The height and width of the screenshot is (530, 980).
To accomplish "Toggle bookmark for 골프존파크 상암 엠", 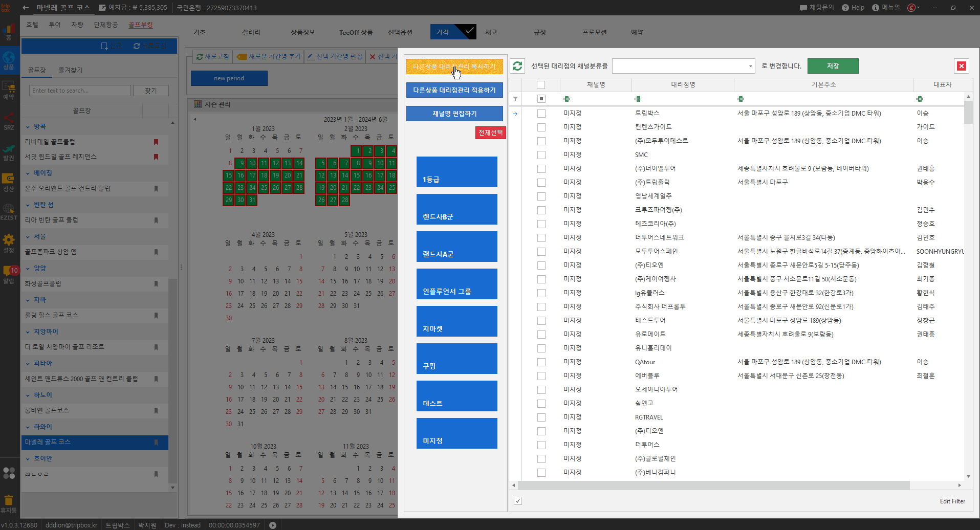I will [156, 252].
